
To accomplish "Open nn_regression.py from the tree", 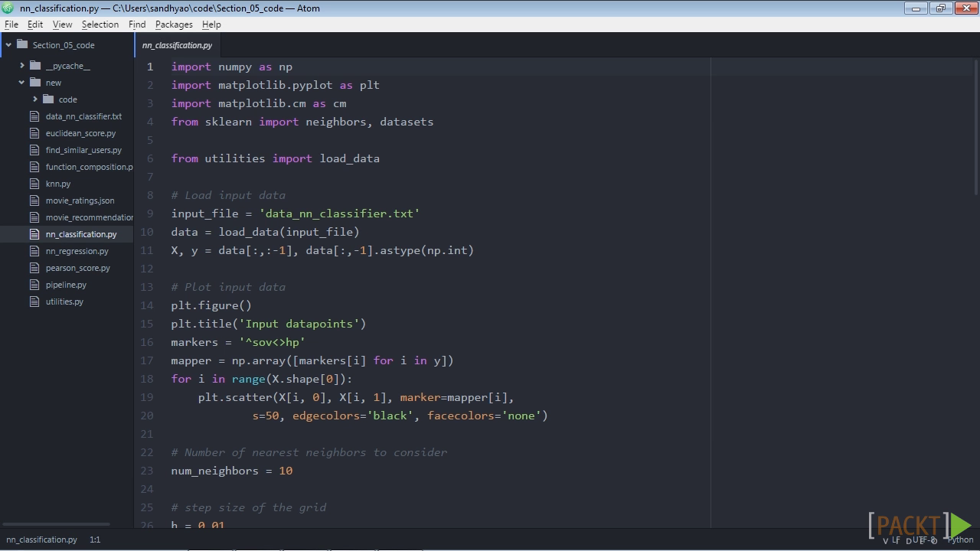I will (x=77, y=251).
